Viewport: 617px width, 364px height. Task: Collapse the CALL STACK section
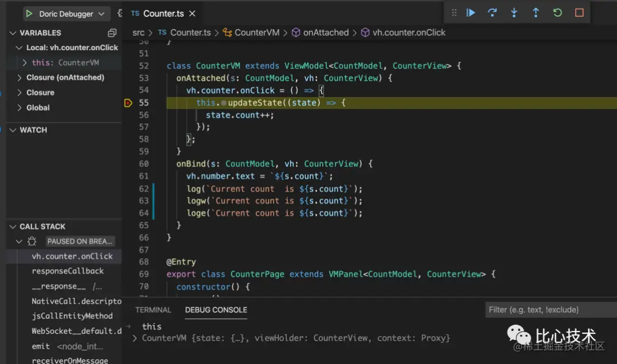(x=13, y=227)
